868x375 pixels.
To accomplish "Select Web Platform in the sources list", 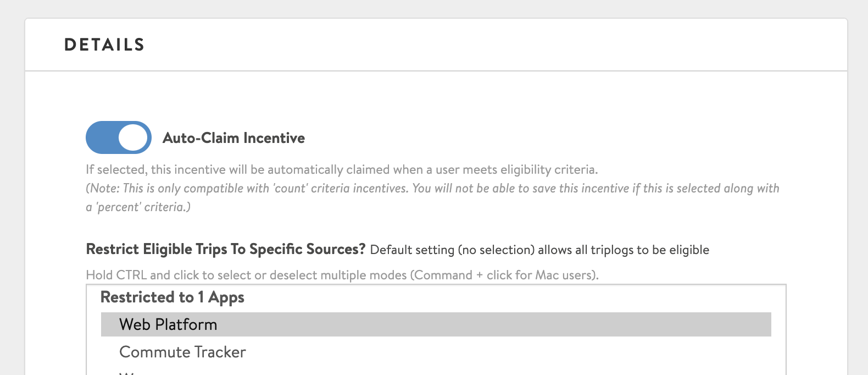I will [168, 324].
